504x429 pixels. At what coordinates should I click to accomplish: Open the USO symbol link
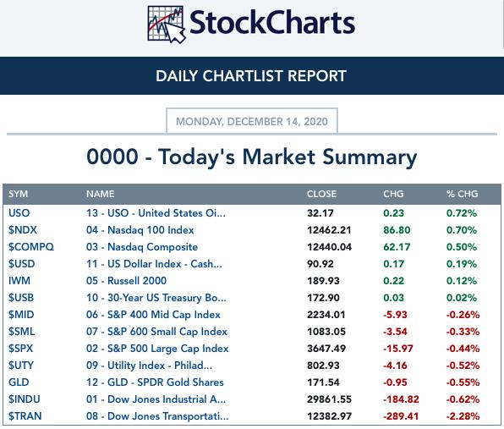click(19, 213)
